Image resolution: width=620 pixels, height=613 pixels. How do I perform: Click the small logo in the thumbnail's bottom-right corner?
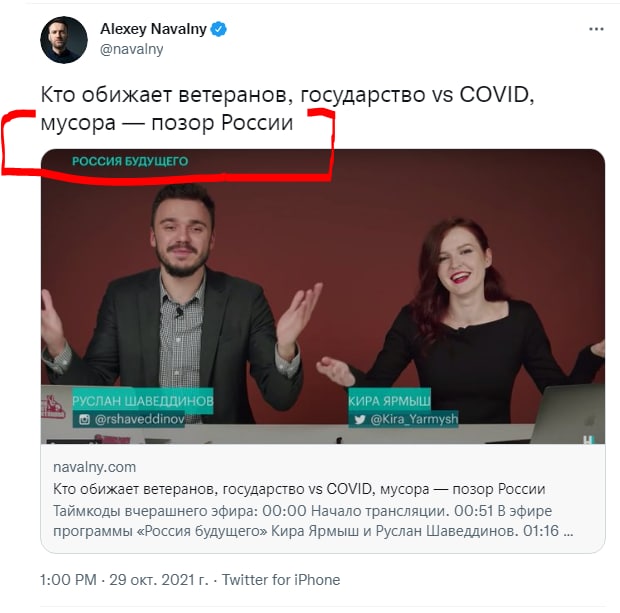tap(588, 439)
